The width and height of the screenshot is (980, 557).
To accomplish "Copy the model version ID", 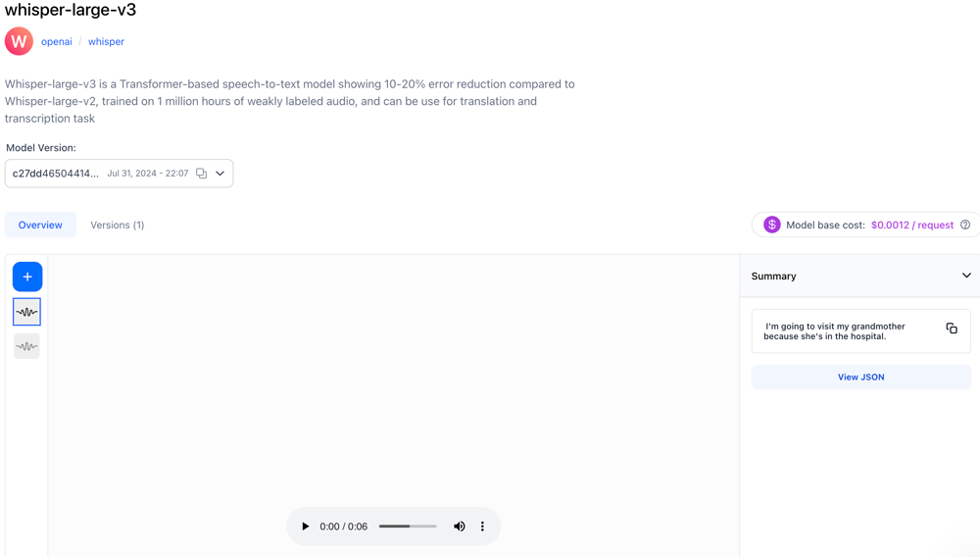I will (201, 174).
